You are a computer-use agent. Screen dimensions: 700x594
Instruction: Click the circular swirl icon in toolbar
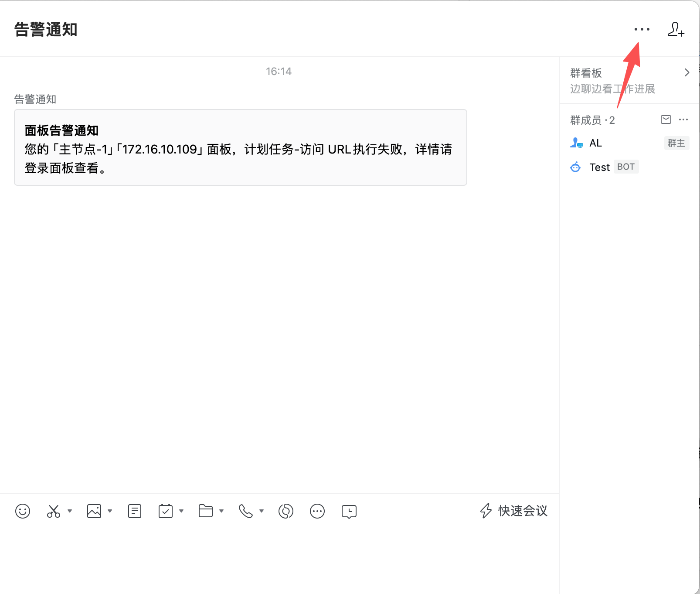[x=286, y=511]
